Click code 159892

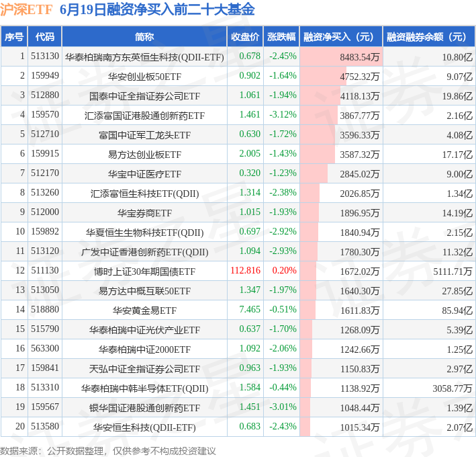(45, 232)
